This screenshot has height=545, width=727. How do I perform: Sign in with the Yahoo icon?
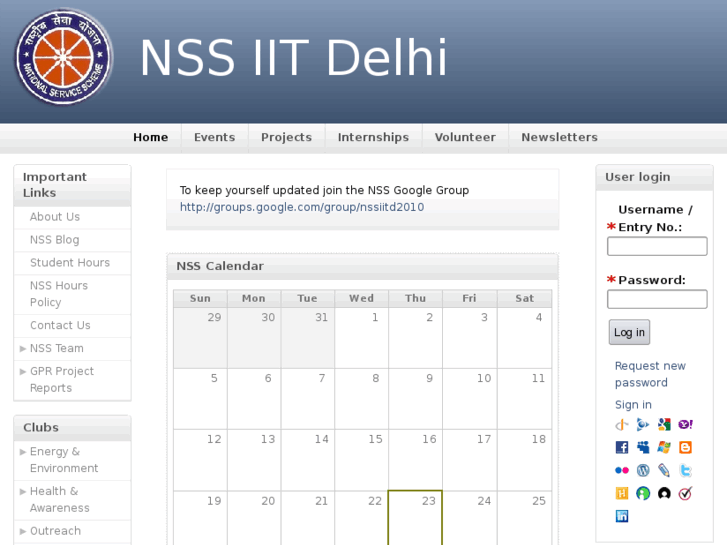point(685,424)
